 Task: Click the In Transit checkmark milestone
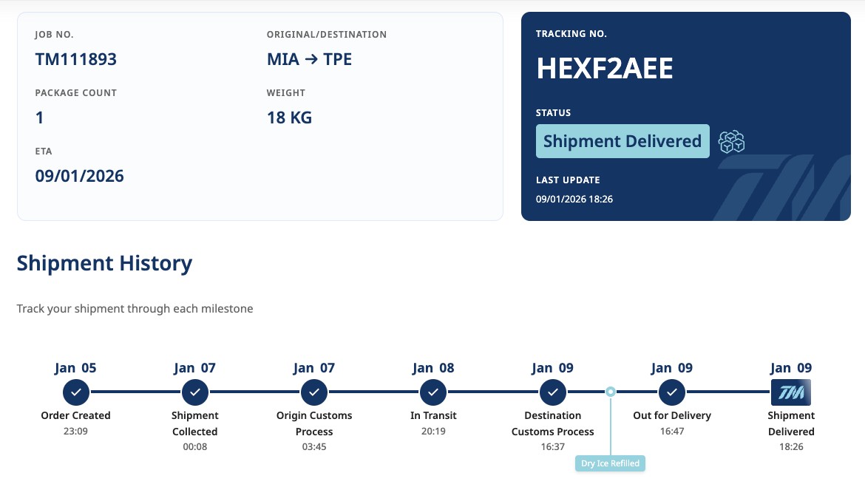432,392
